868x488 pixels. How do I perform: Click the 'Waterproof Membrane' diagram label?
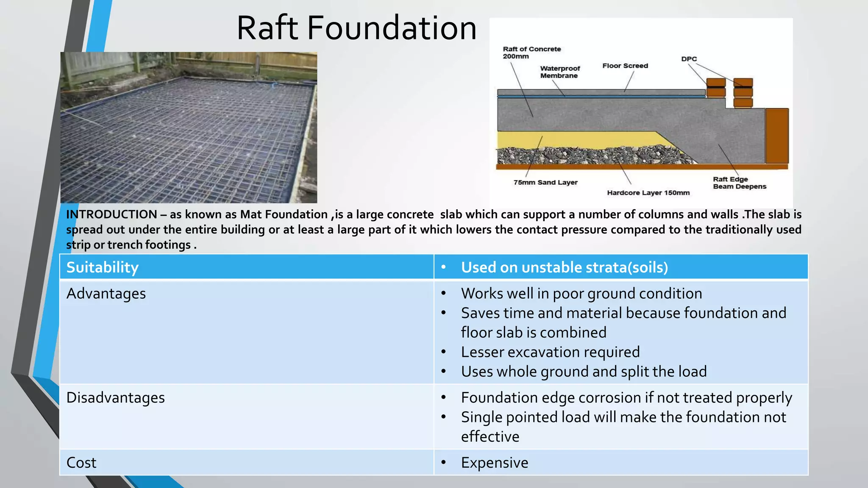pyautogui.click(x=559, y=72)
